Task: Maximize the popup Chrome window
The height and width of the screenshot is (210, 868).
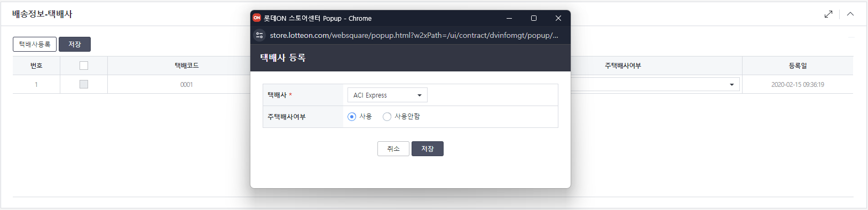Action: click(x=534, y=18)
